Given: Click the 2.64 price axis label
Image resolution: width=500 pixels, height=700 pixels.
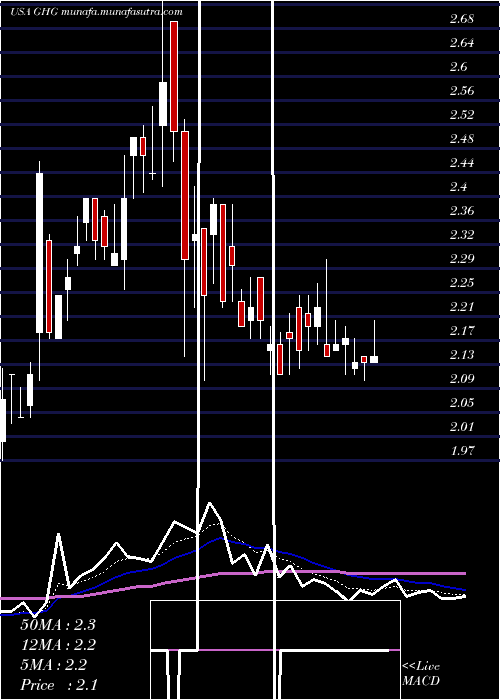Looking at the screenshot, I should coord(462,43).
